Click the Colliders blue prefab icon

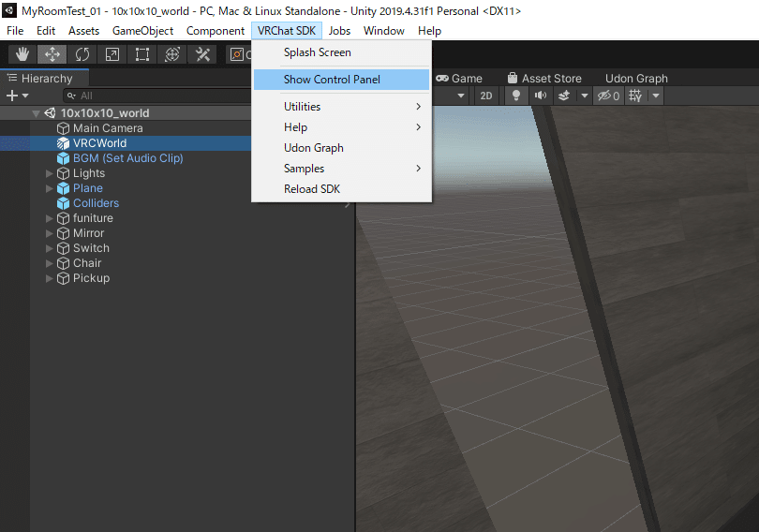[63, 203]
